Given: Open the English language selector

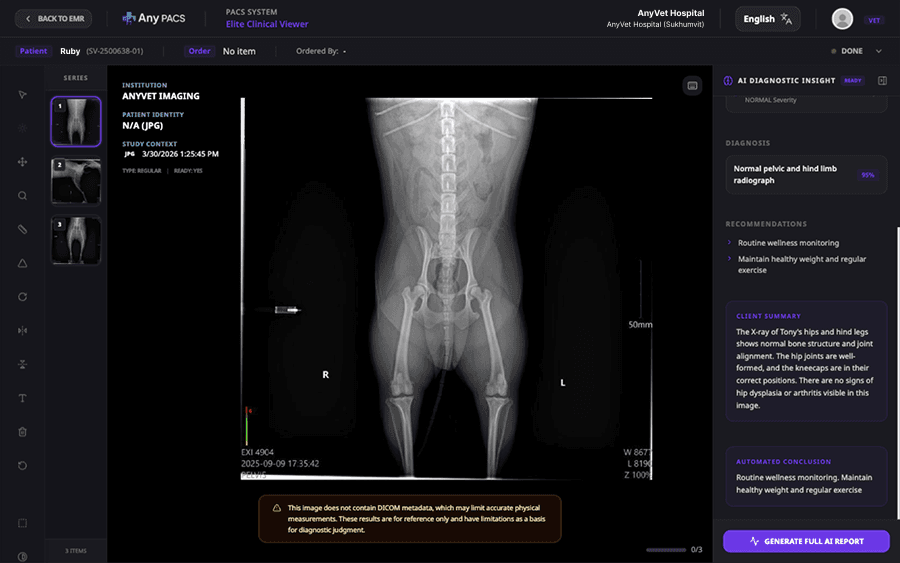Looking at the screenshot, I should tap(767, 19).
